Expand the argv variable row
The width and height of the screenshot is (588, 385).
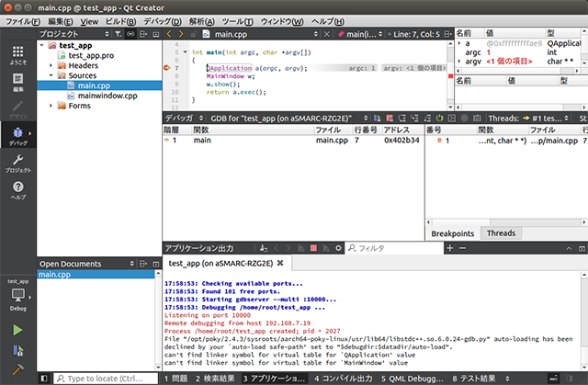pyautogui.click(x=459, y=62)
